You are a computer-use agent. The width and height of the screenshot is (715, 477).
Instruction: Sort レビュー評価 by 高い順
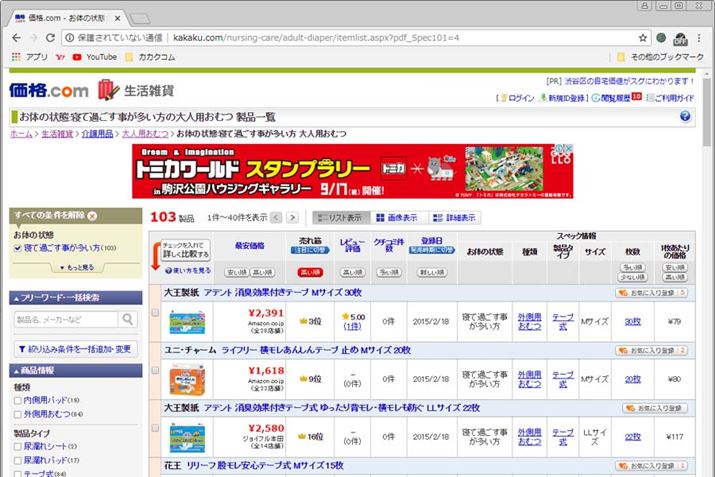point(352,272)
